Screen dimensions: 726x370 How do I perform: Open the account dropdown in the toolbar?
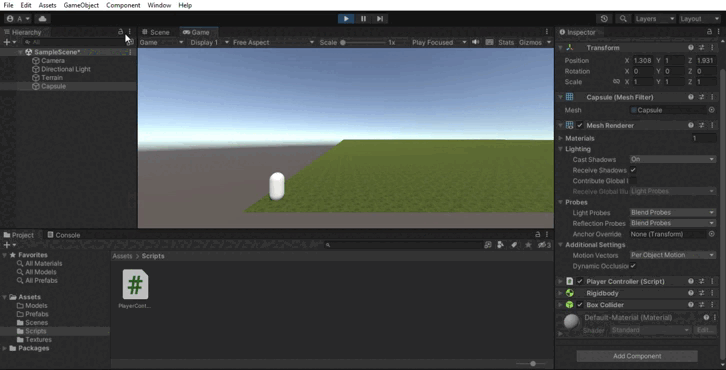[x=18, y=19]
